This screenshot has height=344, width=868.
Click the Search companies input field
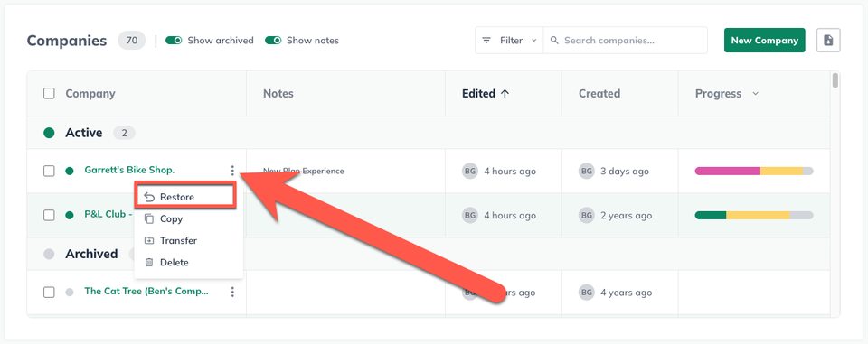point(626,41)
